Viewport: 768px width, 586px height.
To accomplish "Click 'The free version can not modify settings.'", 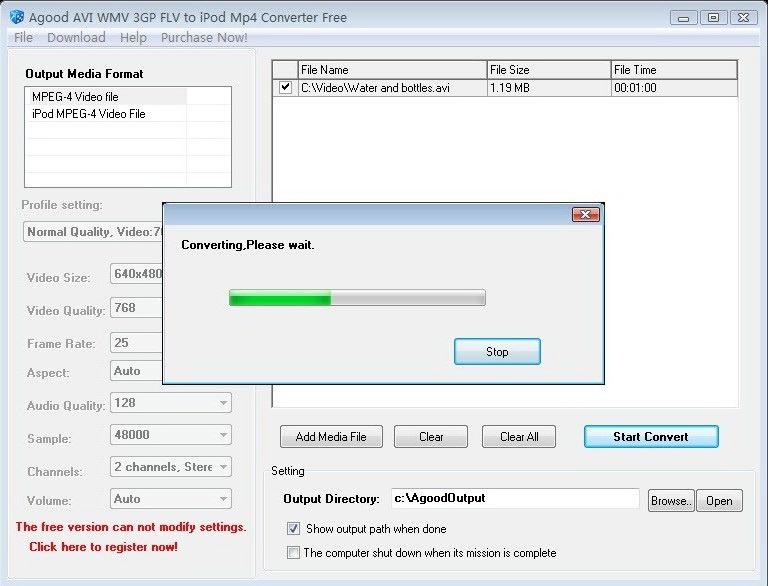I will [131, 527].
